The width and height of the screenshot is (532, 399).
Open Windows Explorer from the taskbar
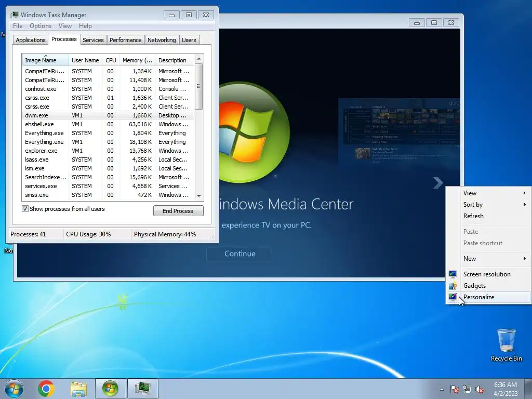(78, 389)
